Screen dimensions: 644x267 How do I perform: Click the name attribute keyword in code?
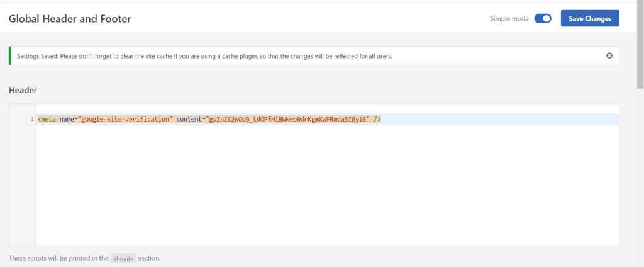click(x=67, y=120)
